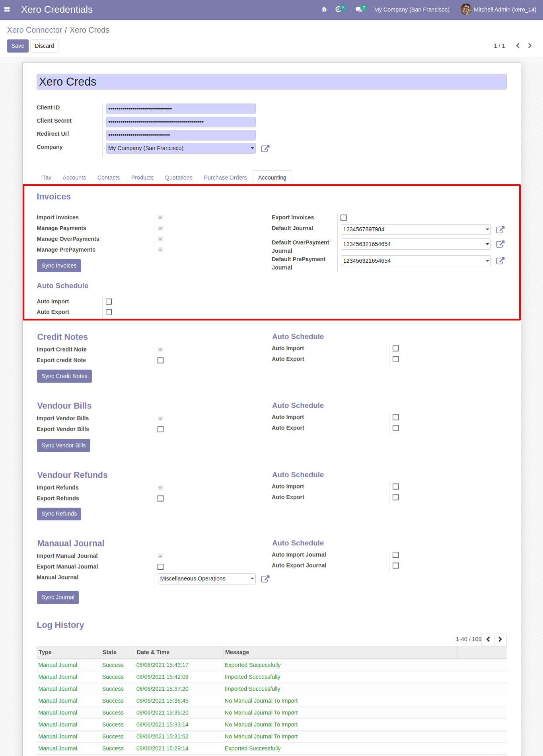Open log entry dated 08/06/2021 15:43:17
The height and width of the screenshot is (756, 543).
tap(272, 665)
